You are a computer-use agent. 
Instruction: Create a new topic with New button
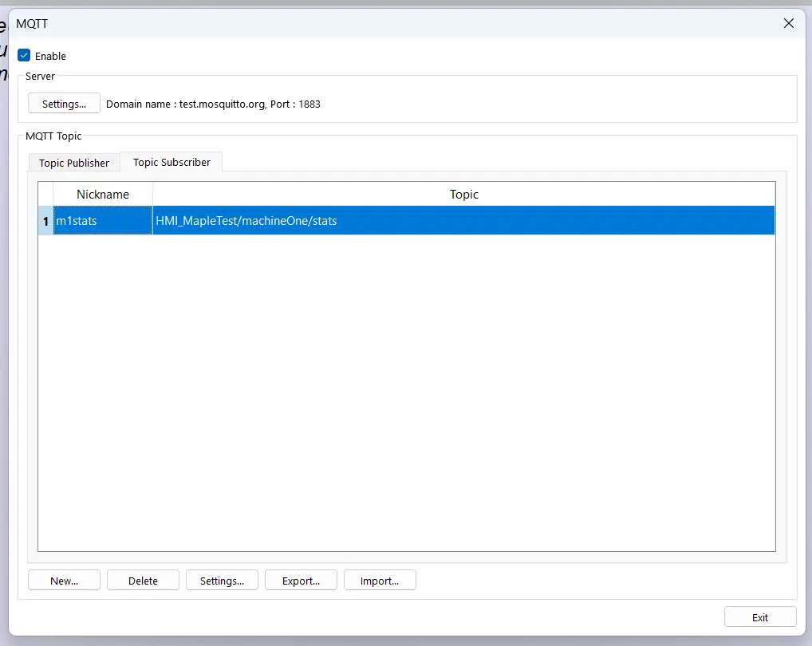pyautogui.click(x=64, y=580)
